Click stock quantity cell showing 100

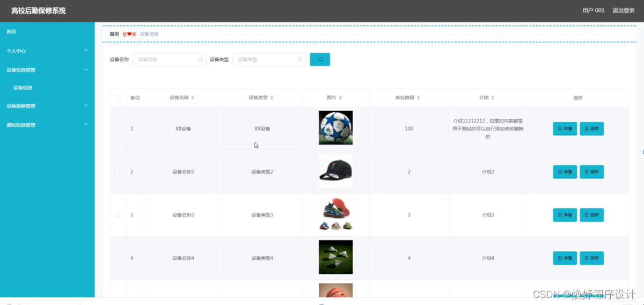(x=409, y=129)
